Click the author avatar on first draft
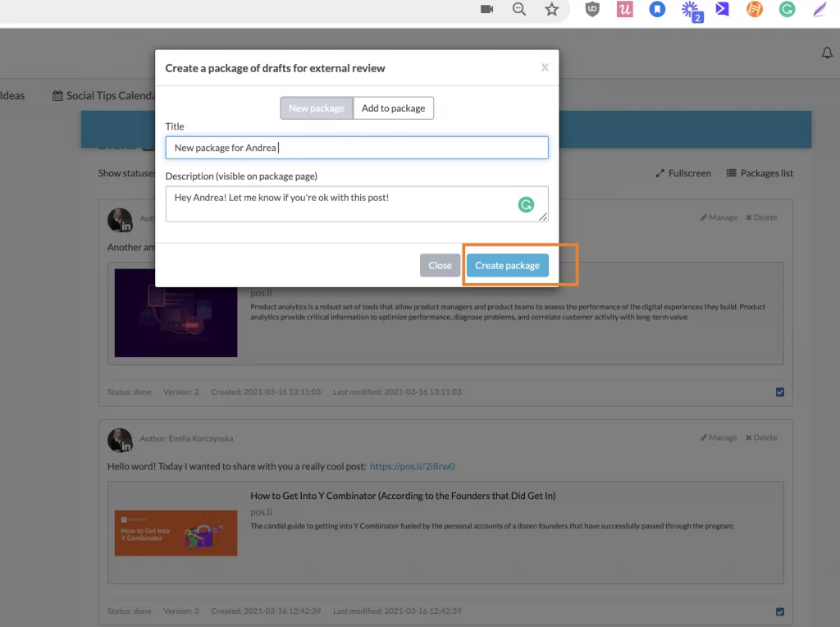Screen dimensions: 840x627 tap(120, 220)
